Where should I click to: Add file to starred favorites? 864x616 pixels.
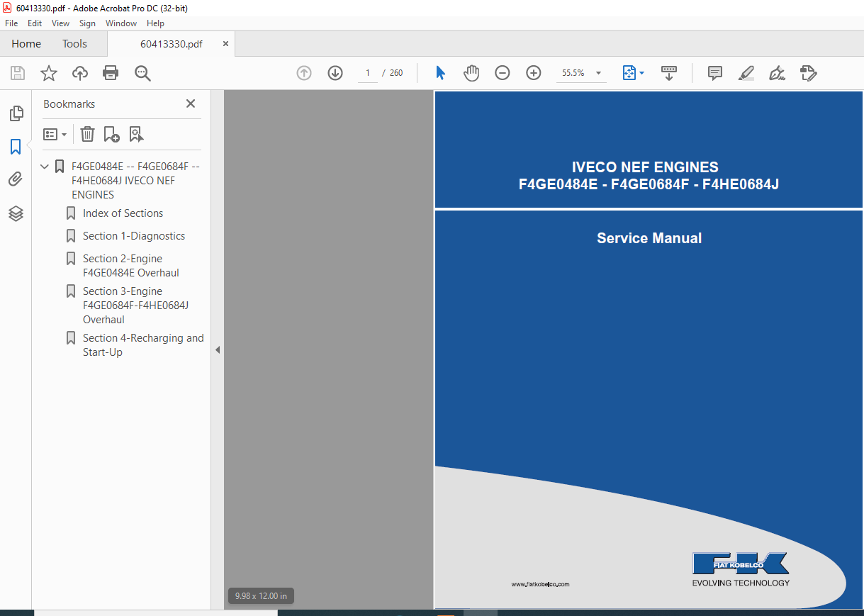click(x=49, y=73)
